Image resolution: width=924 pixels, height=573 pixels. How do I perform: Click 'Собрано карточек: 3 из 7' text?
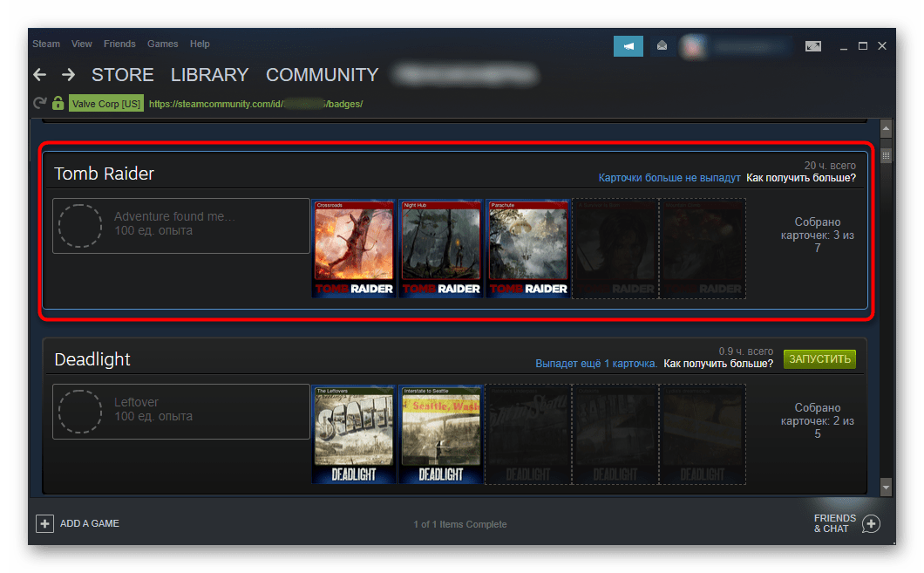click(x=818, y=235)
